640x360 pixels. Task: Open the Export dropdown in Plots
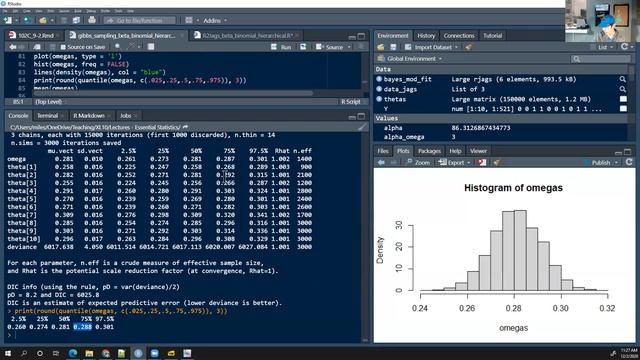pyautogui.click(x=454, y=162)
